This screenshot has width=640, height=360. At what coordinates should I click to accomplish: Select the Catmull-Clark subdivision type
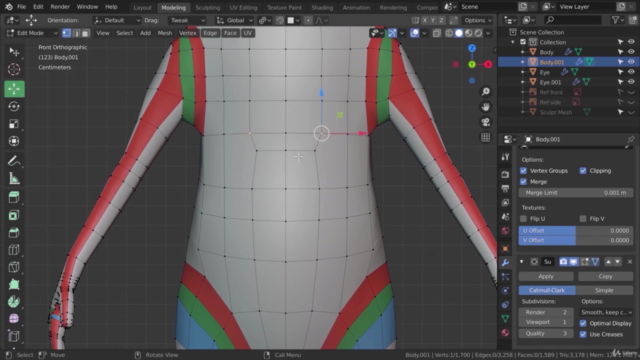[547, 290]
